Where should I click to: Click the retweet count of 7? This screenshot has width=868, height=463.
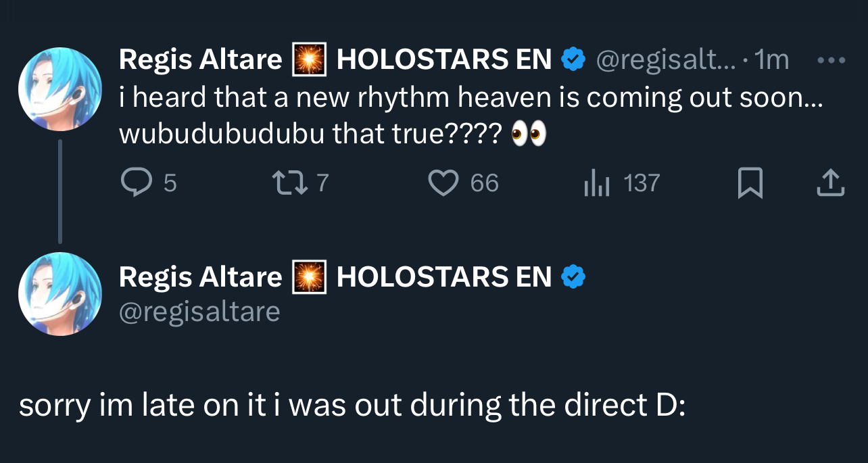pos(322,183)
